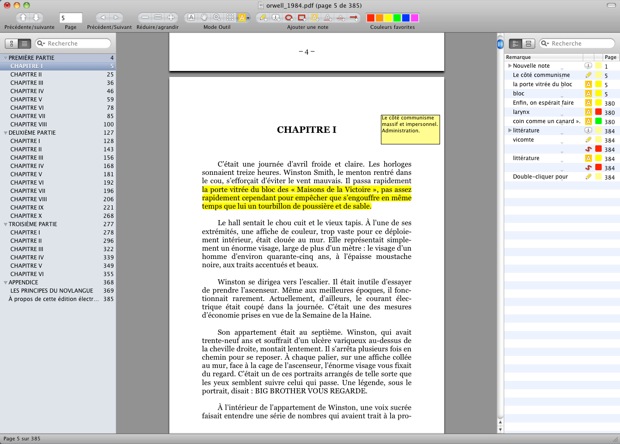Add a line arrow note

coord(353,17)
